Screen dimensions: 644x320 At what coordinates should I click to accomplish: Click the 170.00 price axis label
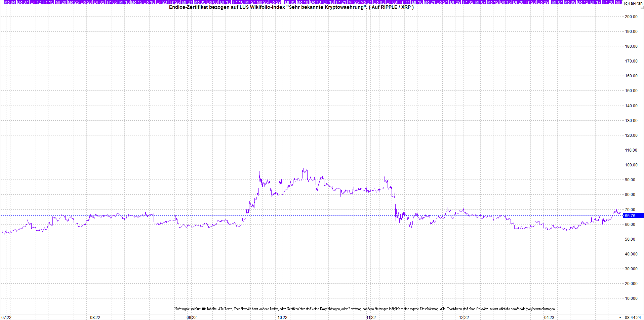[631, 61]
